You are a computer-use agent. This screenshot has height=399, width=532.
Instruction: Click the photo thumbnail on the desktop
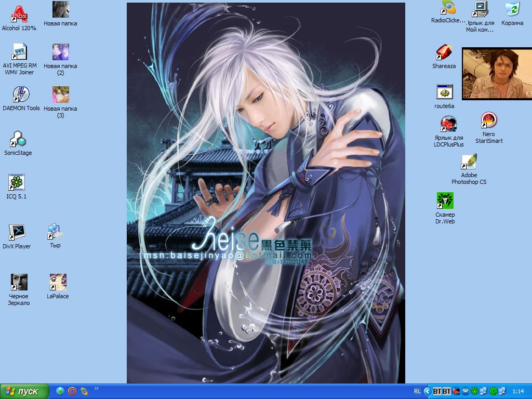click(497, 74)
